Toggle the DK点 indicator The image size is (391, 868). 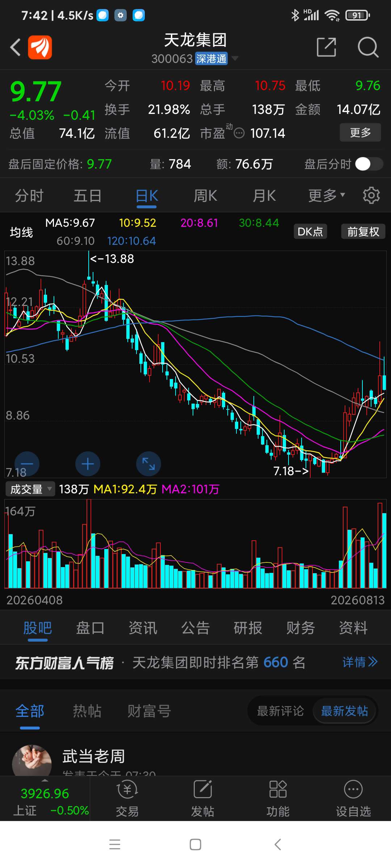(310, 231)
